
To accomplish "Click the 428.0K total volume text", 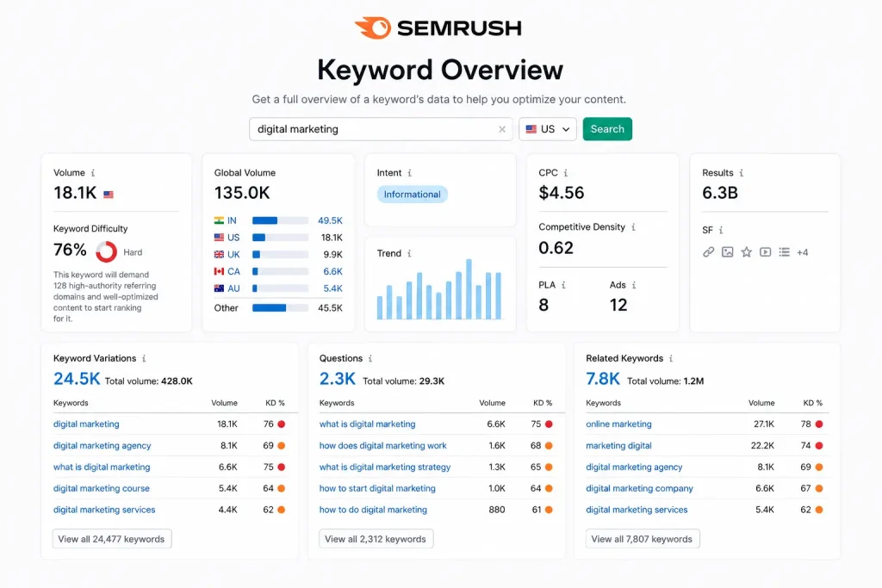I will point(177,381).
